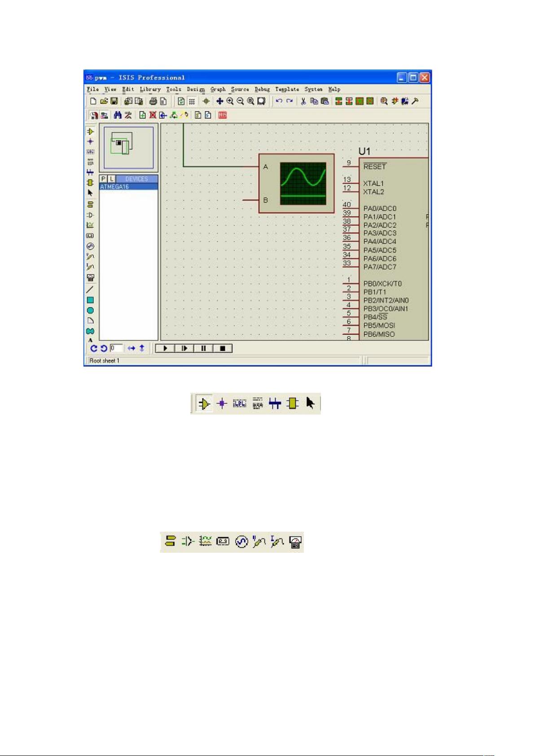Select Virtual instruments tool in the left toolbox
Screen dimensions: 535x756
click(90, 278)
